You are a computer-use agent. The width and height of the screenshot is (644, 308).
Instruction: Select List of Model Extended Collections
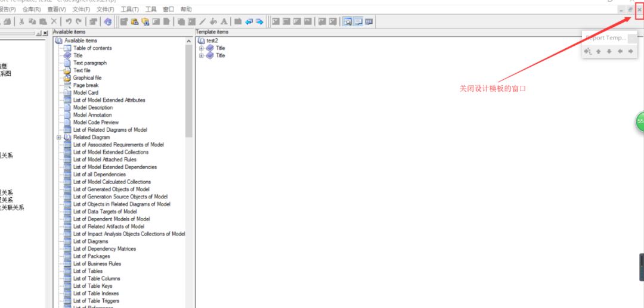(111, 152)
